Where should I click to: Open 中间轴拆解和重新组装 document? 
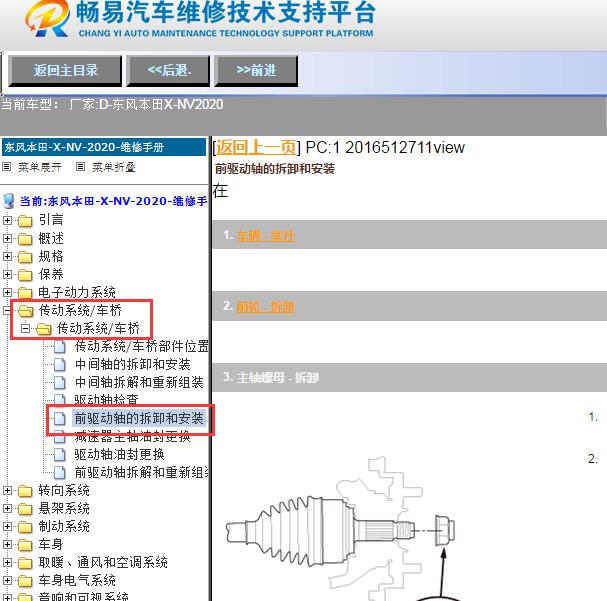(139, 382)
